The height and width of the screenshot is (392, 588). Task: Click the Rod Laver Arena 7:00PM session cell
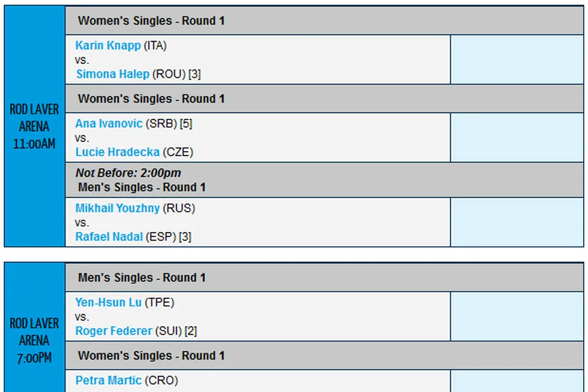point(34,340)
